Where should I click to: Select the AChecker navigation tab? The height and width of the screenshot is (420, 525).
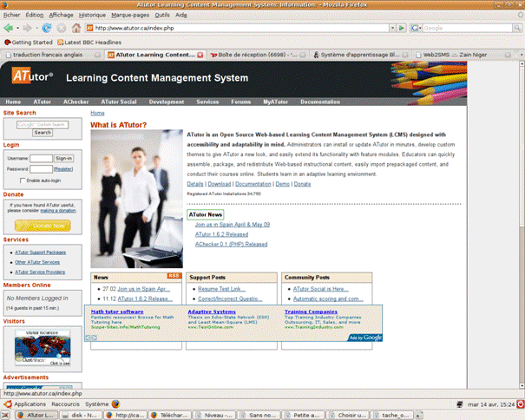(75, 102)
